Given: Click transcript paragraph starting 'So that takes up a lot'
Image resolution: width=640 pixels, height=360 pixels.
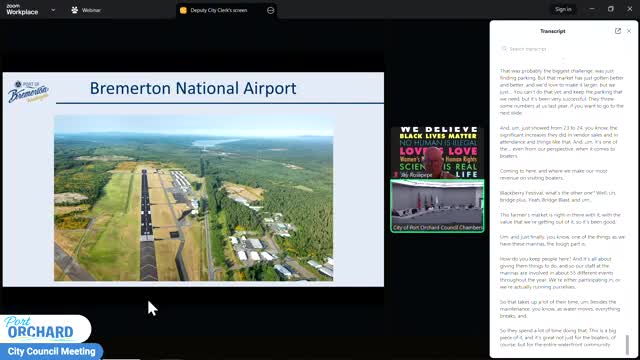Looking at the screenshot, I should (560, 309).
